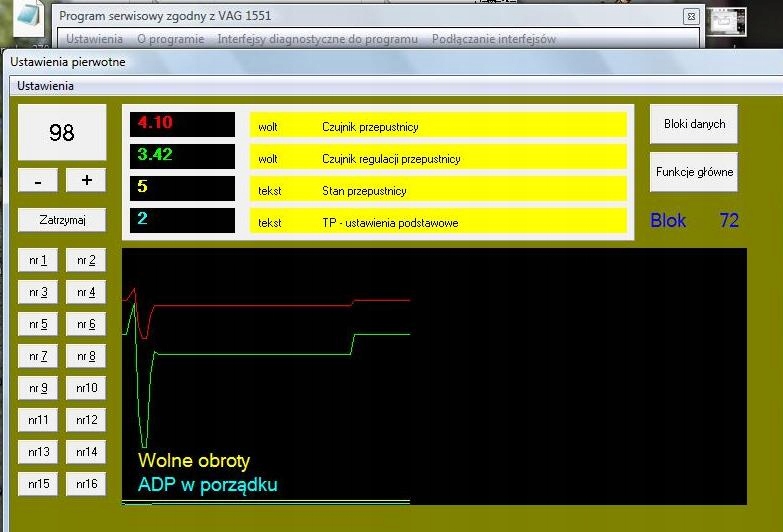Screen dimensions: 783x532
Task: Click the block number field showing 98
Action: click(x=62, y=133)
